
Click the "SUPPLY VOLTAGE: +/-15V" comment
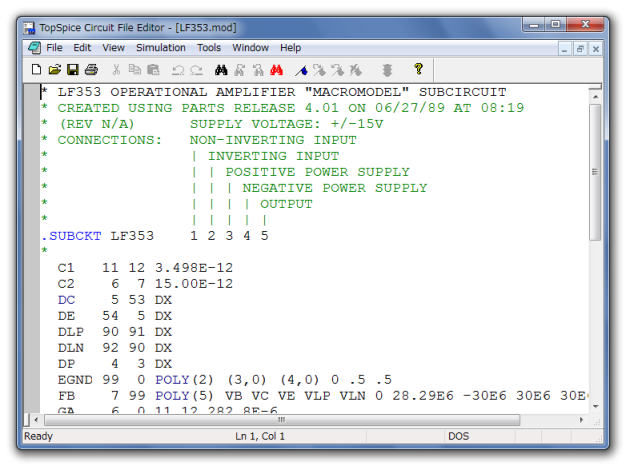[x=286, y=124]
